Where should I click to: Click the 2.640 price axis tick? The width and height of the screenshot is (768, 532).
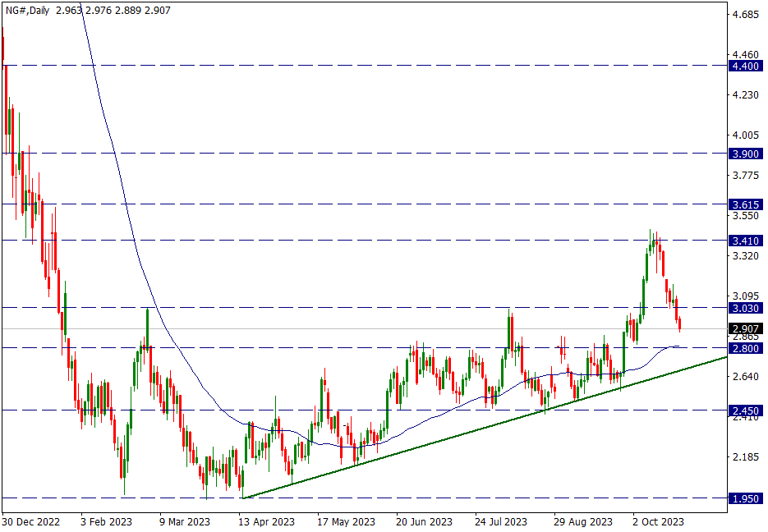pyautogui.click(x=746, y=376)
